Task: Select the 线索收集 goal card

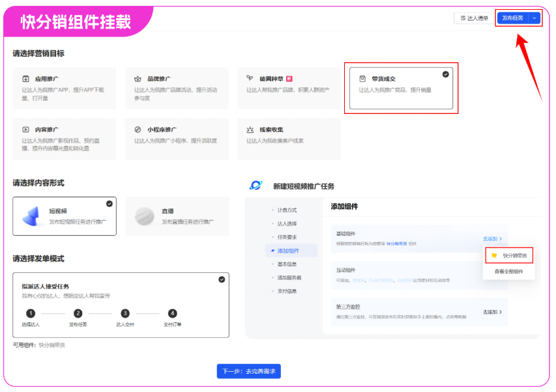Action: (289, 139)
